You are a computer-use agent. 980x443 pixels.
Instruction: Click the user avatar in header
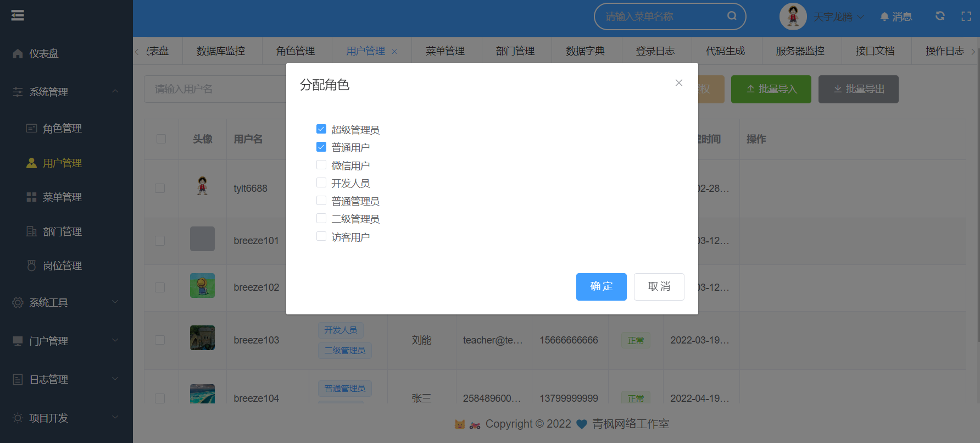pos(793,16)
